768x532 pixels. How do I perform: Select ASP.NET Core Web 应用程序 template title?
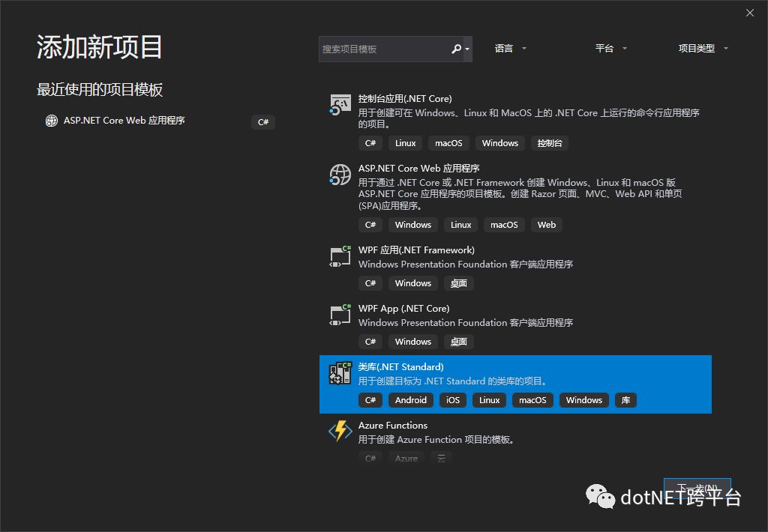coord(418,169)
